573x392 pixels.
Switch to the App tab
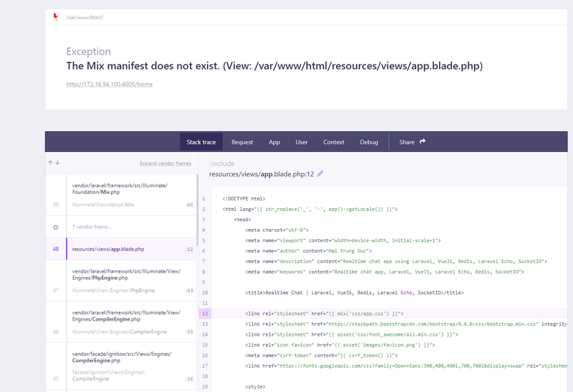[274, 142]
